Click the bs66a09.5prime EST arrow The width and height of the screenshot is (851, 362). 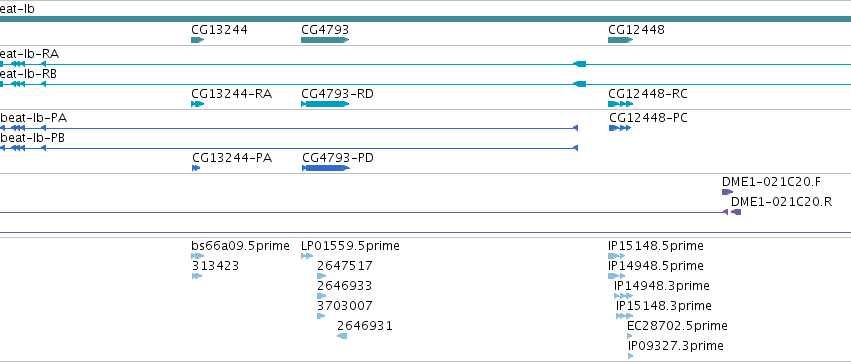(x=198, y=256)
